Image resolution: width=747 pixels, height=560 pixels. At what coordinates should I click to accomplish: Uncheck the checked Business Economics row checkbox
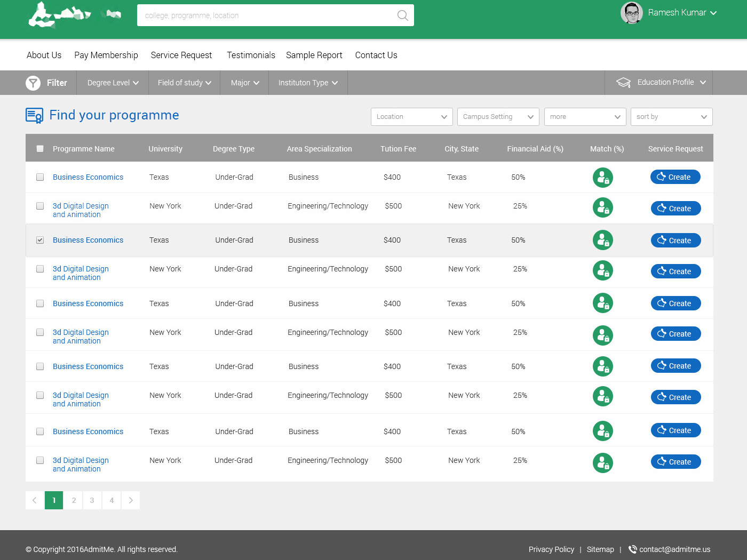40,240
